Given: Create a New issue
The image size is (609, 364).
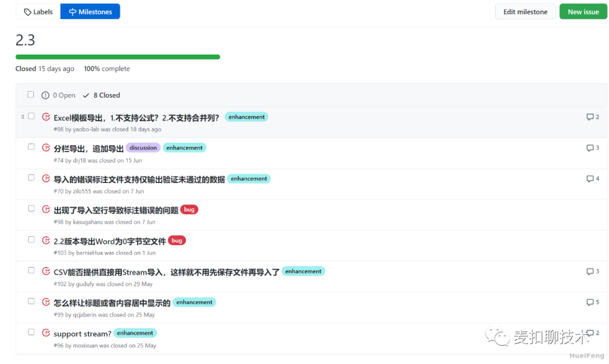Looking at the screenshot, I should click(x=583, y=12).
